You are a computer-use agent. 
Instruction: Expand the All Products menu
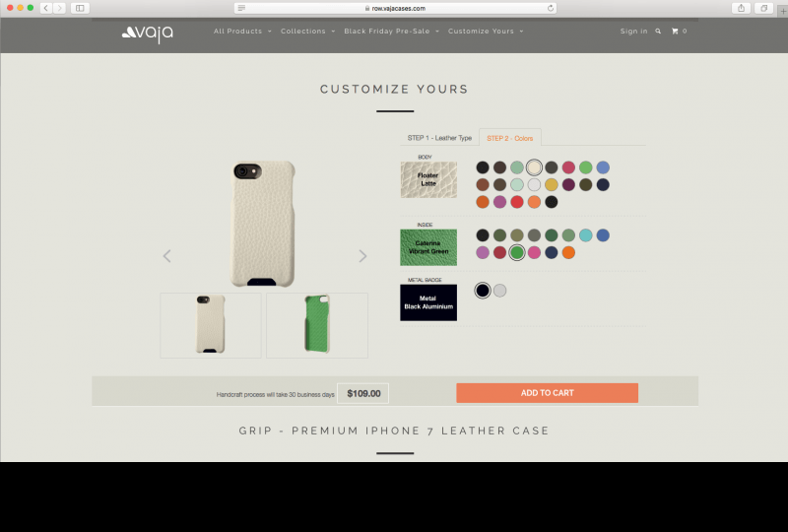tap(242, 32)
